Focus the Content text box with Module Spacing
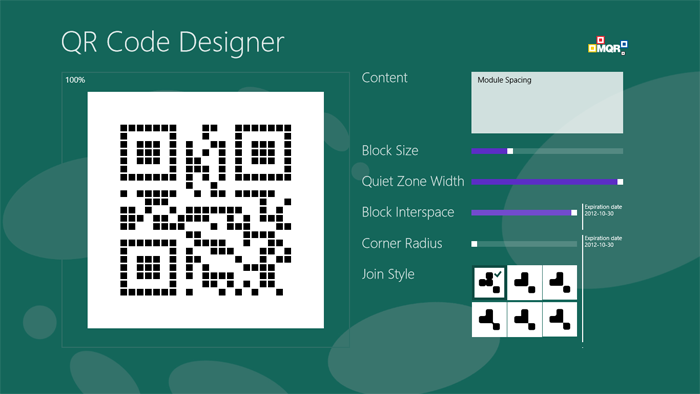 pyautogui.click(x=547, y=103)
